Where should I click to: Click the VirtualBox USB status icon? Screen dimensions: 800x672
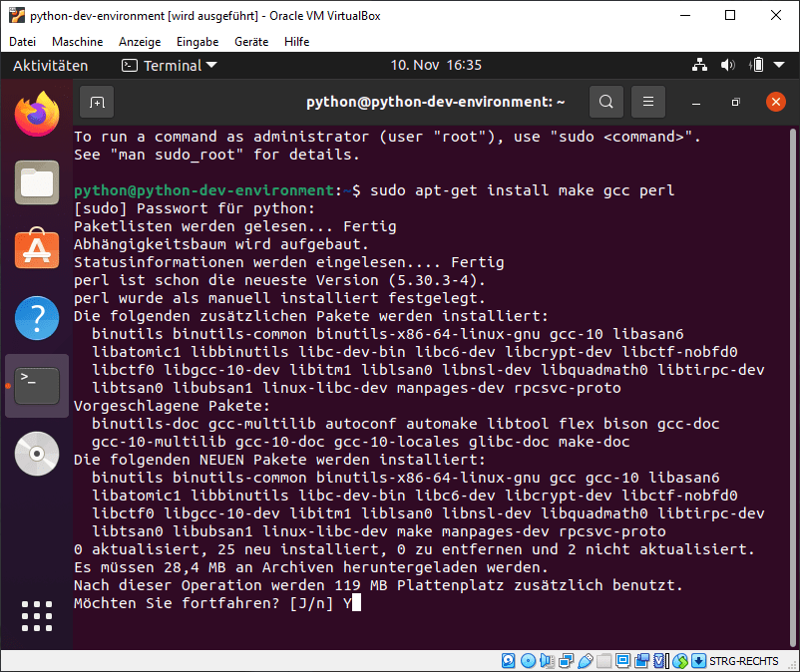click(x=588, y=661)
